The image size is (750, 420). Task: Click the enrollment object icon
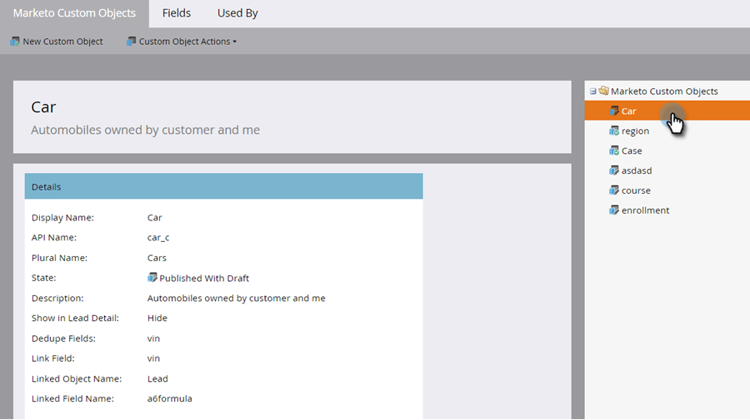coord(614,210)
